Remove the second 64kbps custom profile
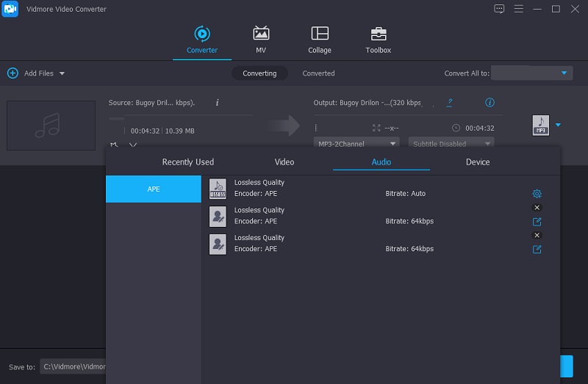The height and width of the screenshot is (384, 588). tap(537, 235)
